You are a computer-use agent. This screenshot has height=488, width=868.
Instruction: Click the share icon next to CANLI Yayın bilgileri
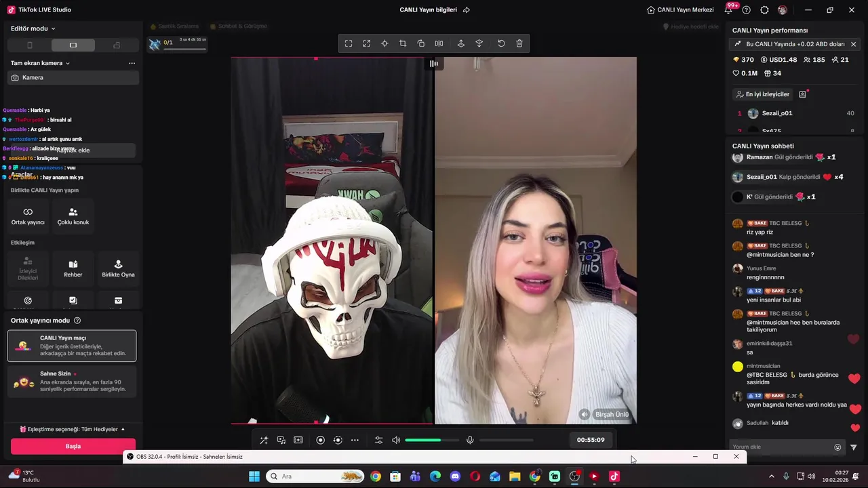point(466,10)
